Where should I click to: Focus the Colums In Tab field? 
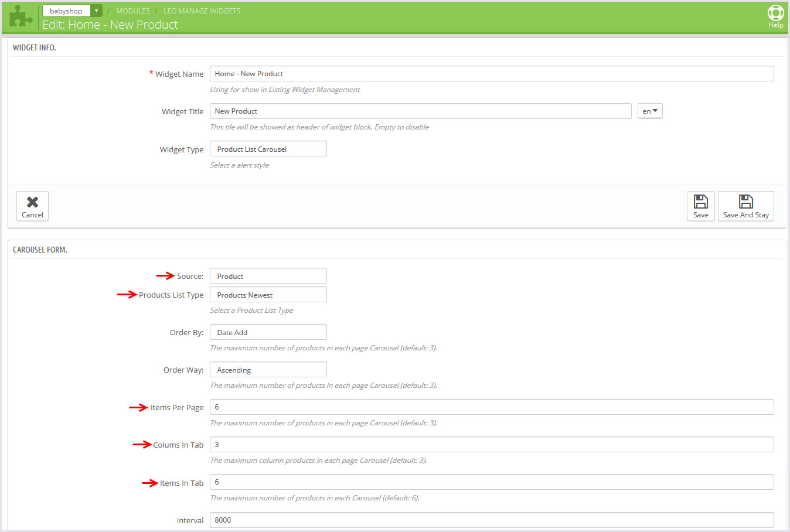(x=492, y=445)
